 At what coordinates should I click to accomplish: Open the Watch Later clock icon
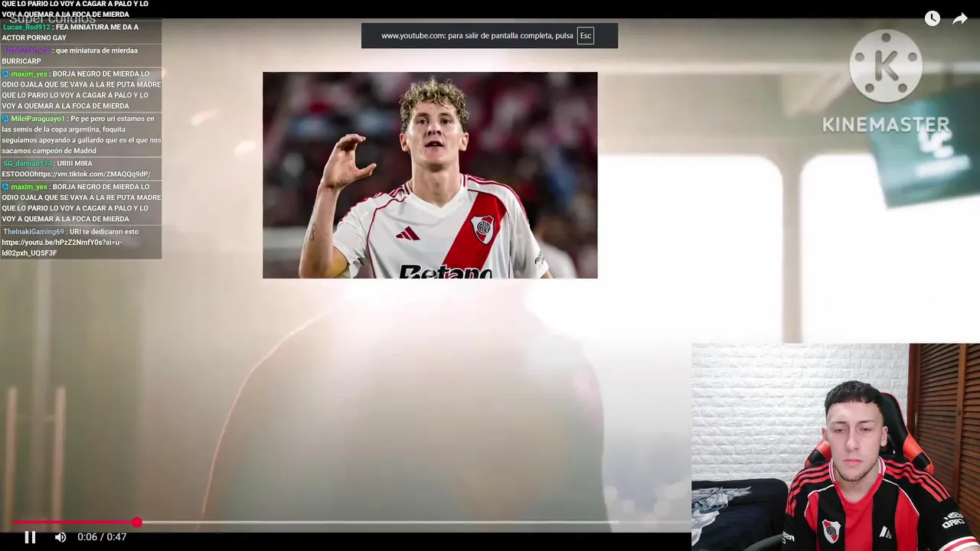[932, 18]
